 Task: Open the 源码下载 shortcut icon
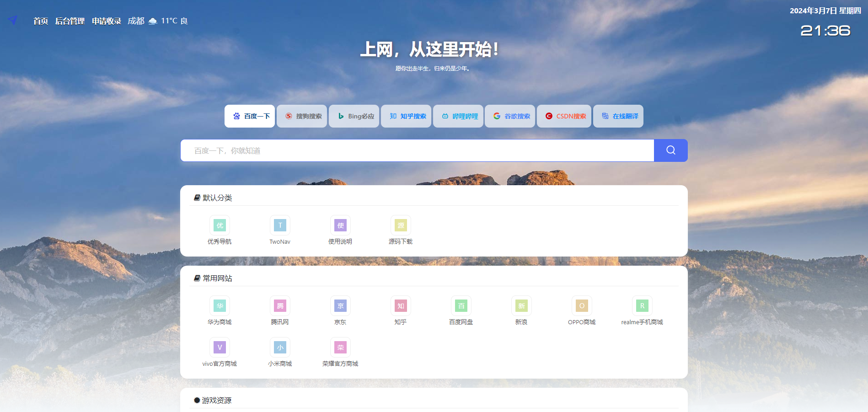(x=401, y=225)
